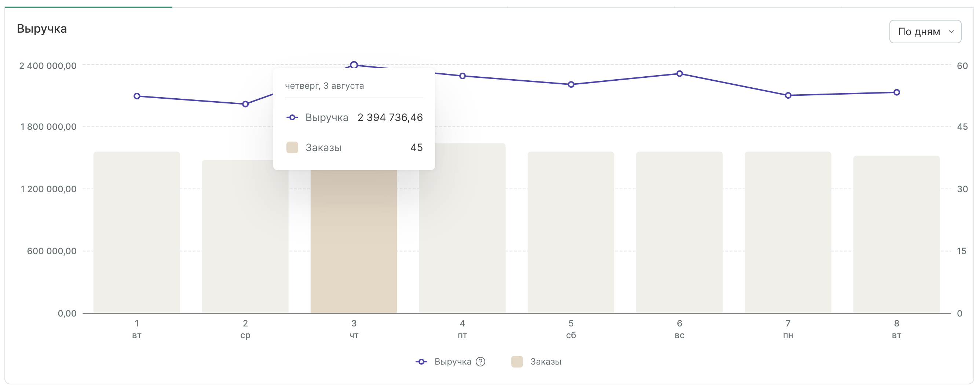Viewport: 980px width, 391px height.
Task: Click x-axis label '7 пн'
Action: coord(788,329)
